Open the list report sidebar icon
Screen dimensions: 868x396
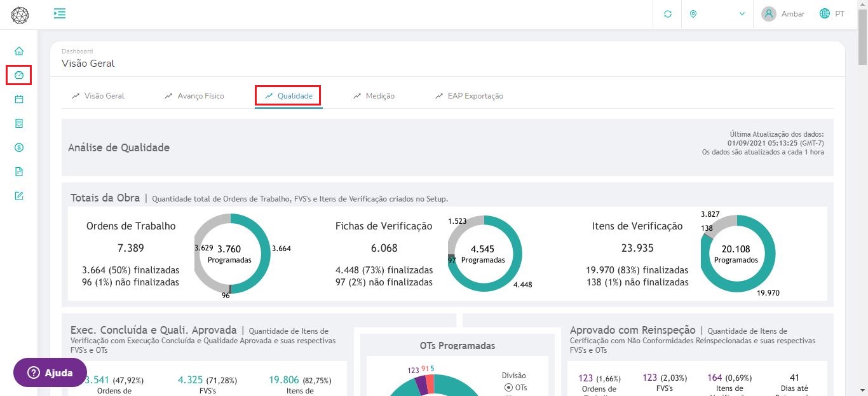tap(19, 123)
